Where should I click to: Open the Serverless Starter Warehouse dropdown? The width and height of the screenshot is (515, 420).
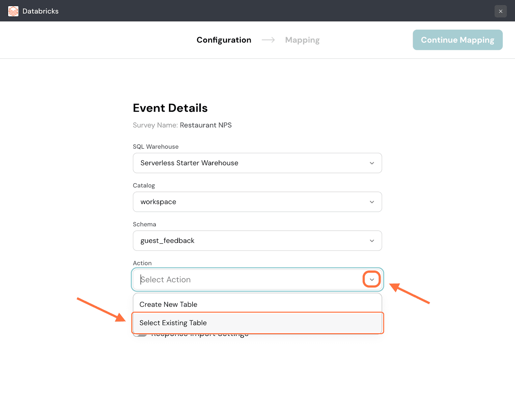251,163
